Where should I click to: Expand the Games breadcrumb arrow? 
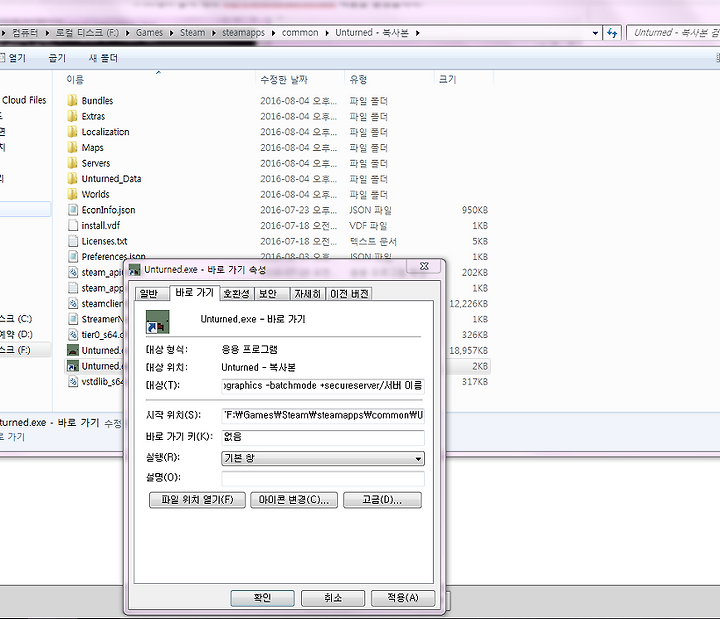pyautogui.click(x=171, y=33)
